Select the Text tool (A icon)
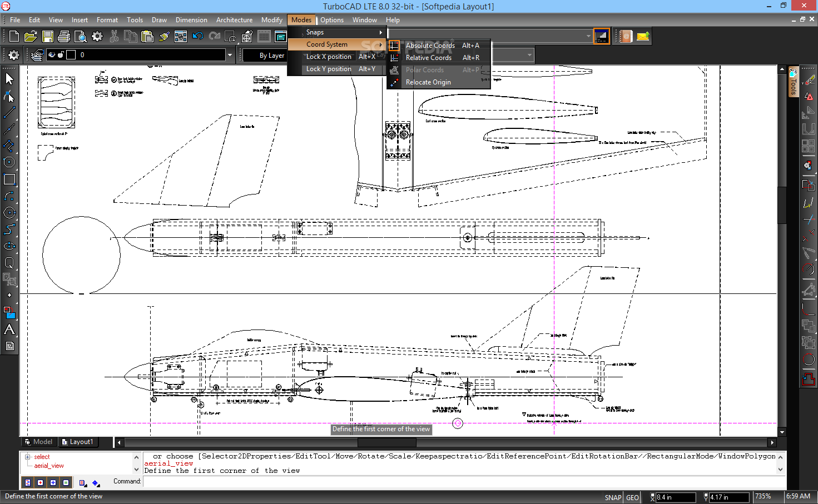 [x=9, y=330]
